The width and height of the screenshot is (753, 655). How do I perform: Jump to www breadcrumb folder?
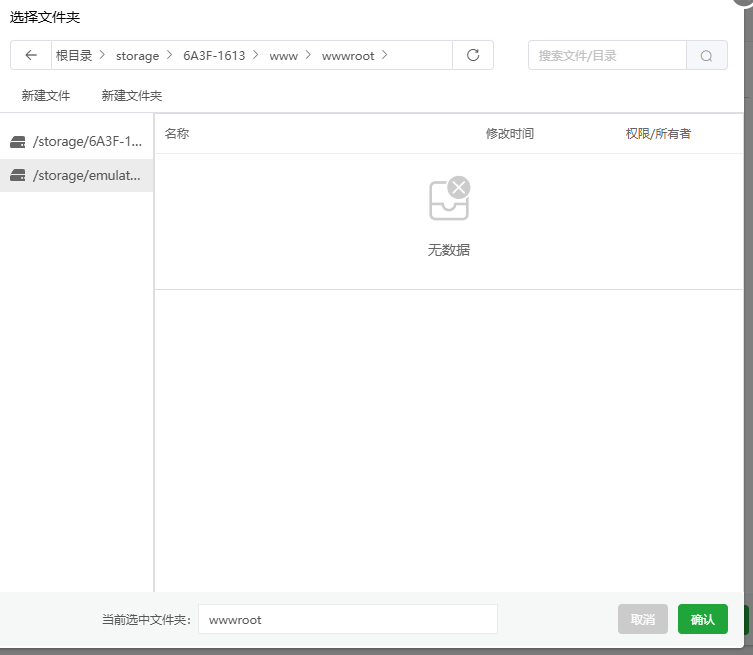coord(283,56)
